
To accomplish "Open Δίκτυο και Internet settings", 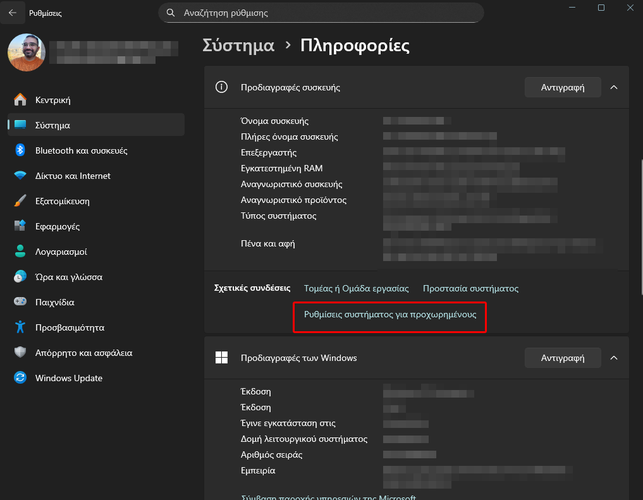I will coord(72,176).
